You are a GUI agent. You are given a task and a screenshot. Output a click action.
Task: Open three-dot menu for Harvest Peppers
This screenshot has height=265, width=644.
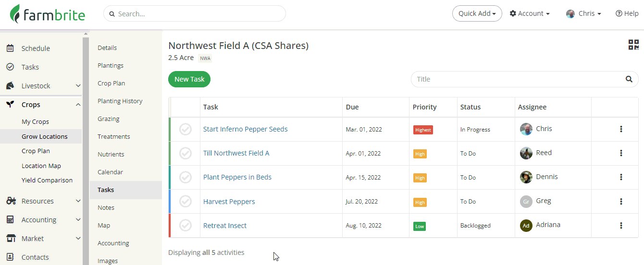tap(621, 201)
